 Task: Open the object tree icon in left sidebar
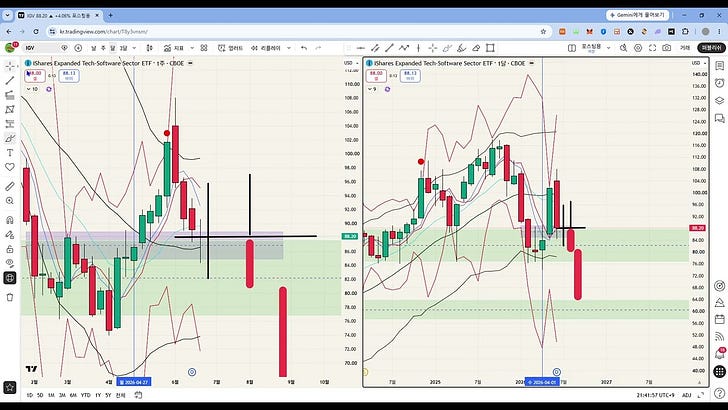pyautogui.click(x=10, y=278)
